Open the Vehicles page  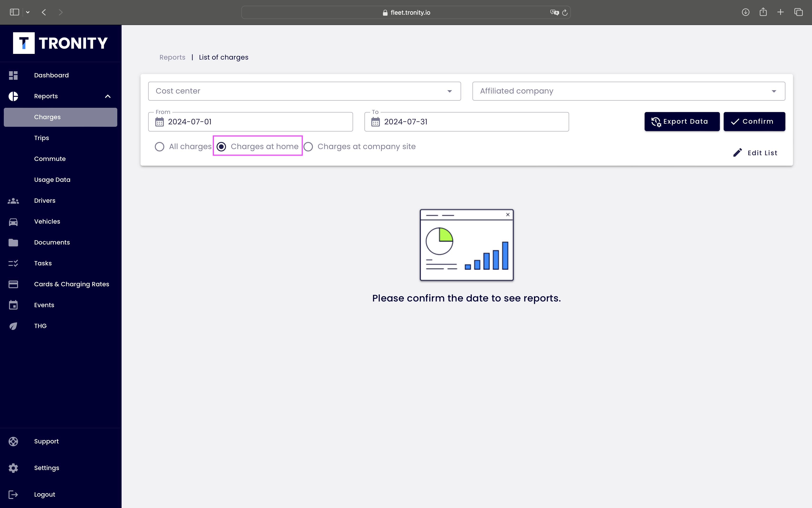pyautogui.click(x=61, y=222)
